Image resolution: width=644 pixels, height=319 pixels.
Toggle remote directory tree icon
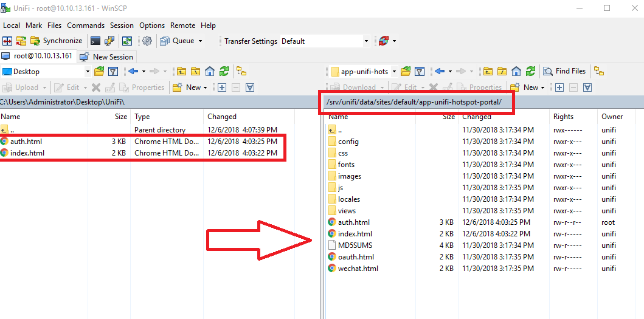click(599, 72)
